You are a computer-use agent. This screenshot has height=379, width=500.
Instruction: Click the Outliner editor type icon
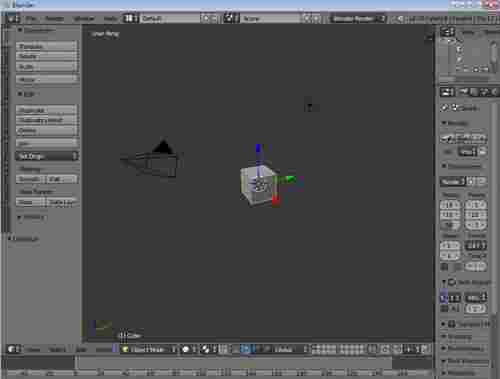click(x=447, y=32)
